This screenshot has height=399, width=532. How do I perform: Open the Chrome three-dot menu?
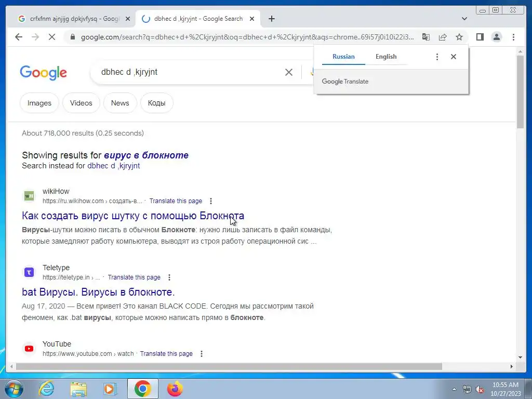coord(513,37)
